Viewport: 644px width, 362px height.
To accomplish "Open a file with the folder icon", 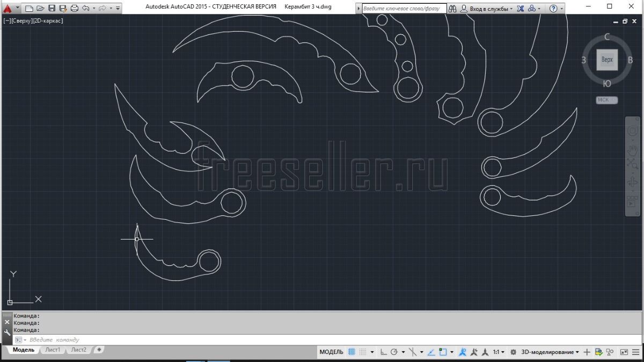I will point(40,8).
